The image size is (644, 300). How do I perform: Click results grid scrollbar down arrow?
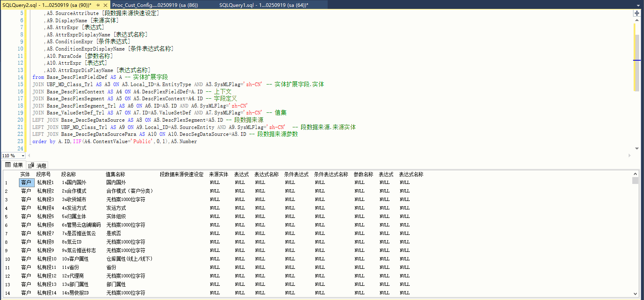tap(635, 294)
